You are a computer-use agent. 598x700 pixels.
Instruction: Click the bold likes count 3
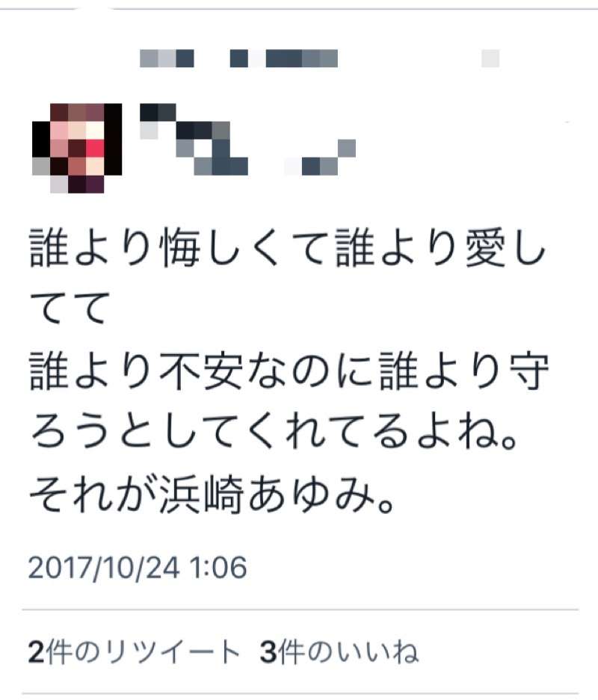click(x=268, y=652)
